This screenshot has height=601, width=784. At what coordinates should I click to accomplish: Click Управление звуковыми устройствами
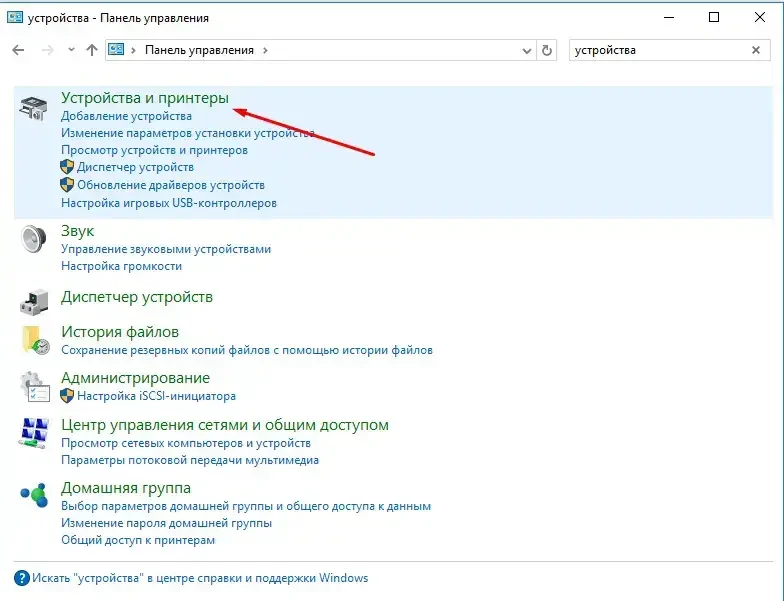pyautogui.click(x=166, y=249)
